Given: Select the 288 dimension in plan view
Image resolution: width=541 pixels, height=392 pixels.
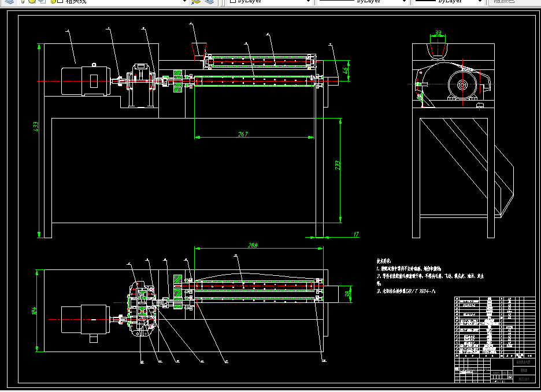Looking at the screenshot, I should point(253,245).
